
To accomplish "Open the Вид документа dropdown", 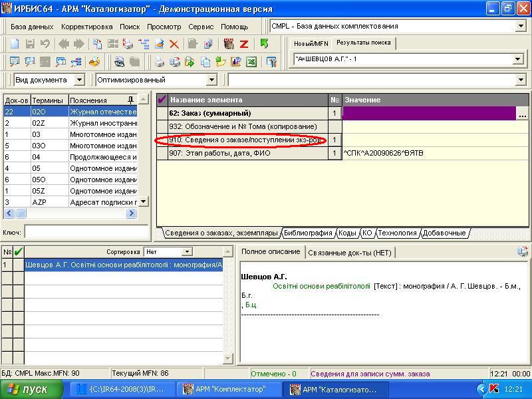I will (x=79, y=80).
